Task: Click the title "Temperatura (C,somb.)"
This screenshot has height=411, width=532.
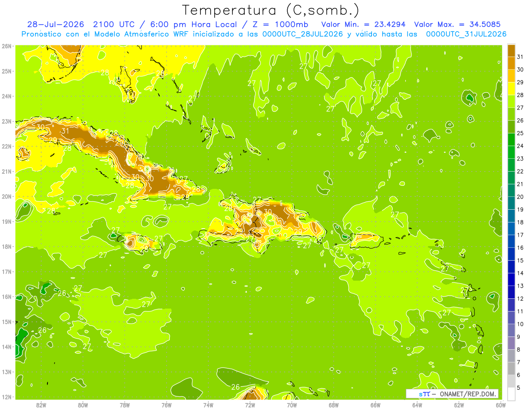Action: tap(271, 10)
